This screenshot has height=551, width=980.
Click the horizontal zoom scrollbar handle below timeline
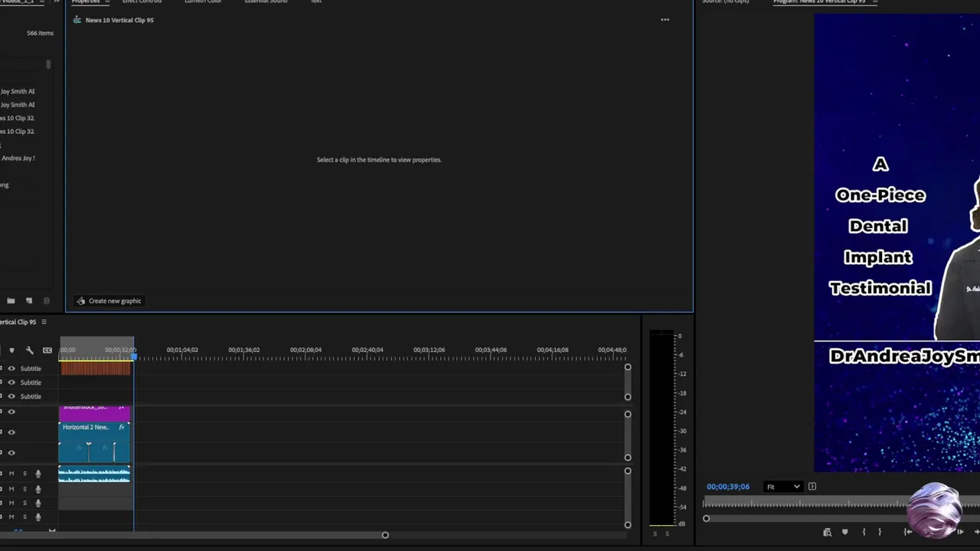coord(385,535)
